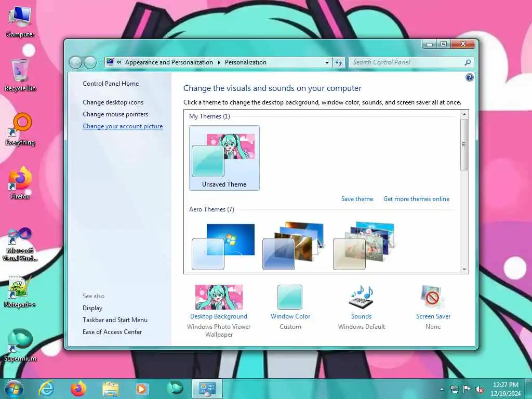Screen dimensions: 532x399
Task: Click the themes list scrollbar thumb
Action: click(x=464, y=144)
